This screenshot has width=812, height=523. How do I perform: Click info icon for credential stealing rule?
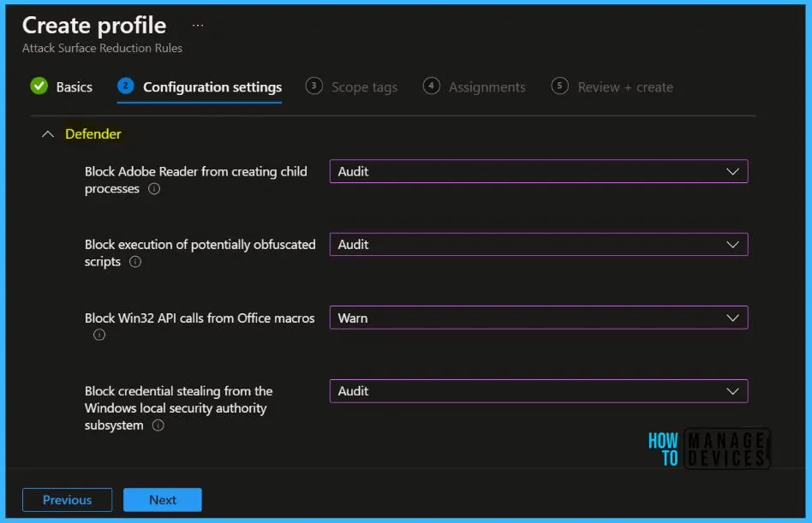coord(158,425)
